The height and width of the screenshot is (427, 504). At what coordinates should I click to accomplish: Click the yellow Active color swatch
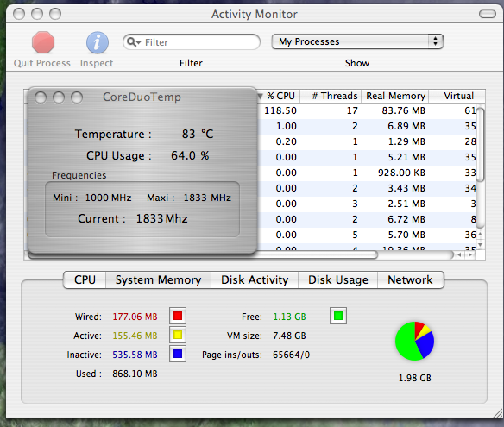178,335
